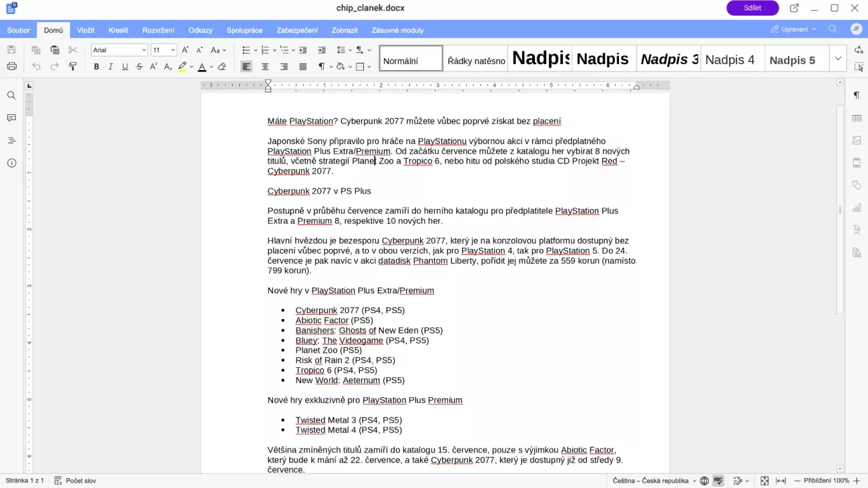Click the yellow highlight color button
This screenshot has height=488, width=868.
pos(182,67)
